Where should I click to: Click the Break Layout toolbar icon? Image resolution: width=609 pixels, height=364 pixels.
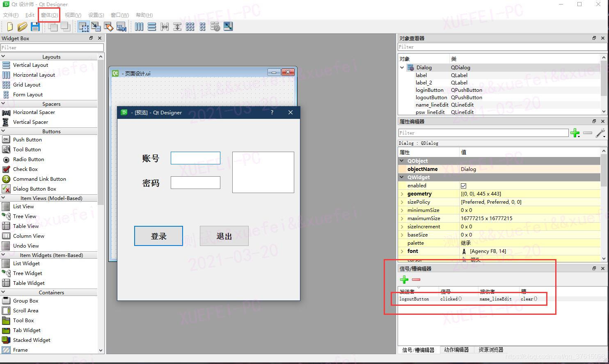(215, 27)
